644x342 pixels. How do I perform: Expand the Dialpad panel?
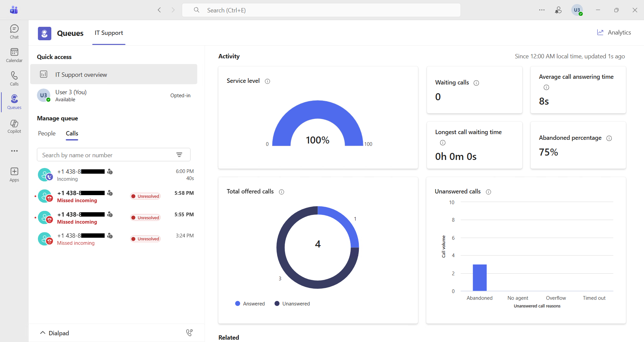click(54, 333)
